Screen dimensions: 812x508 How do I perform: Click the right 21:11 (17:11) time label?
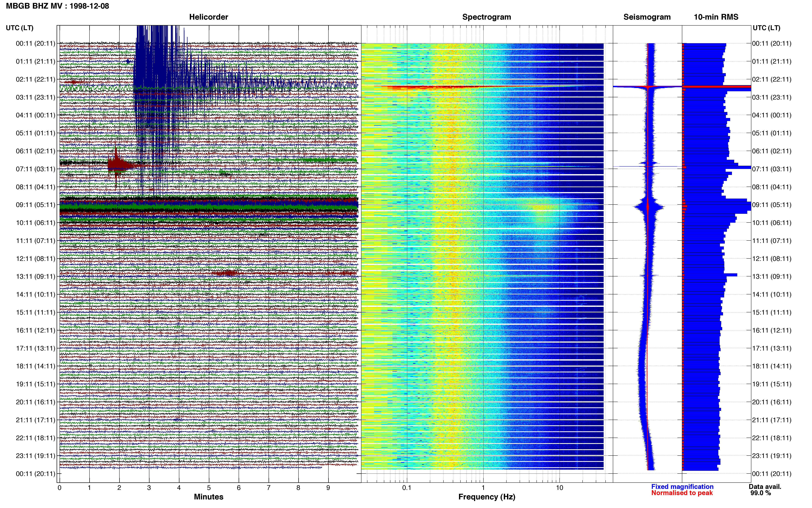click(x=772, y=420)
